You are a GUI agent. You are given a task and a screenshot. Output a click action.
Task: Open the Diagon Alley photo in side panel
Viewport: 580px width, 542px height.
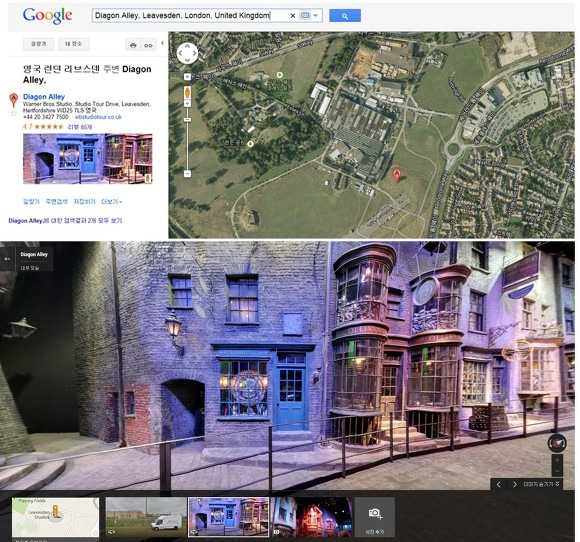point(88,159)
